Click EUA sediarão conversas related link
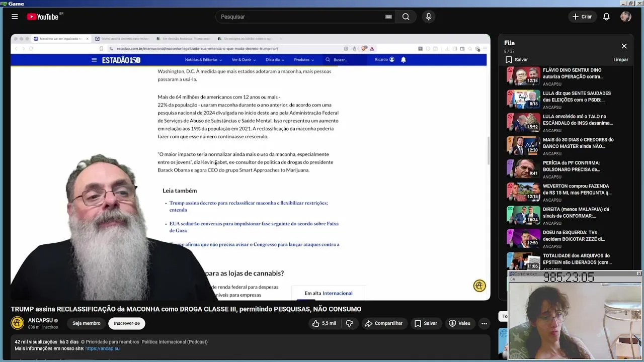This screenshot has height=362, width=644. tap(254, 227)
